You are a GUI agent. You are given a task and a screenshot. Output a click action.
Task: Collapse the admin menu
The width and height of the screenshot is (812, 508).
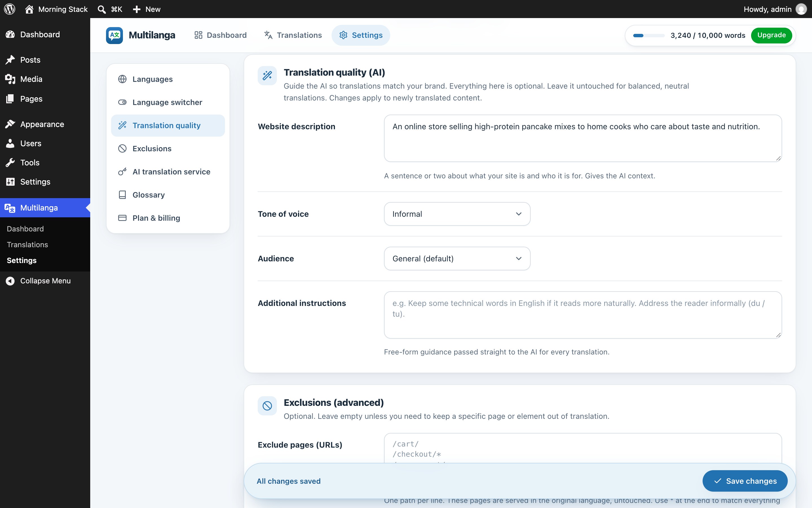[x=45, y=281]
